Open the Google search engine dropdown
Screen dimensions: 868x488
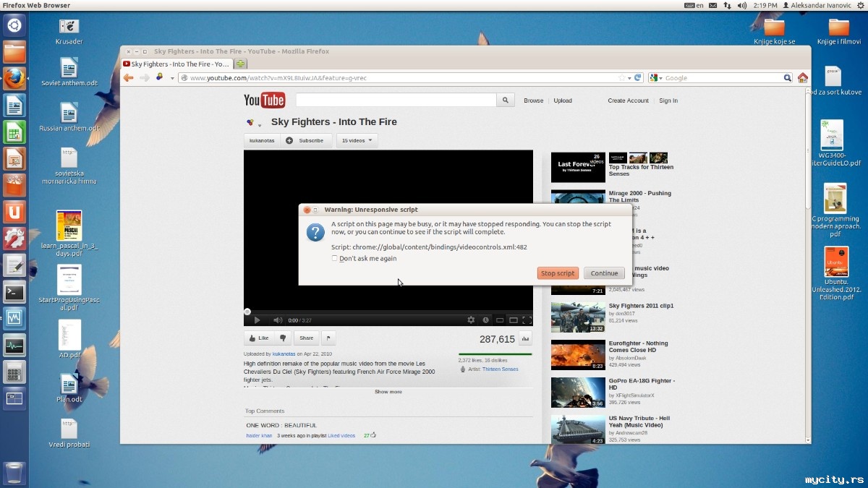(655, 78)
